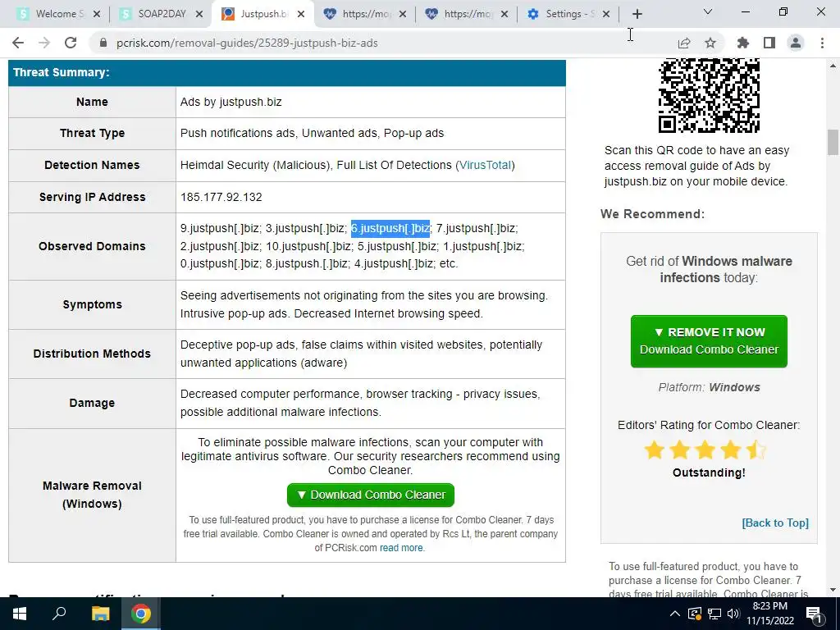
Task: Open the taskbar clock and date
Action: coord(769,614)
